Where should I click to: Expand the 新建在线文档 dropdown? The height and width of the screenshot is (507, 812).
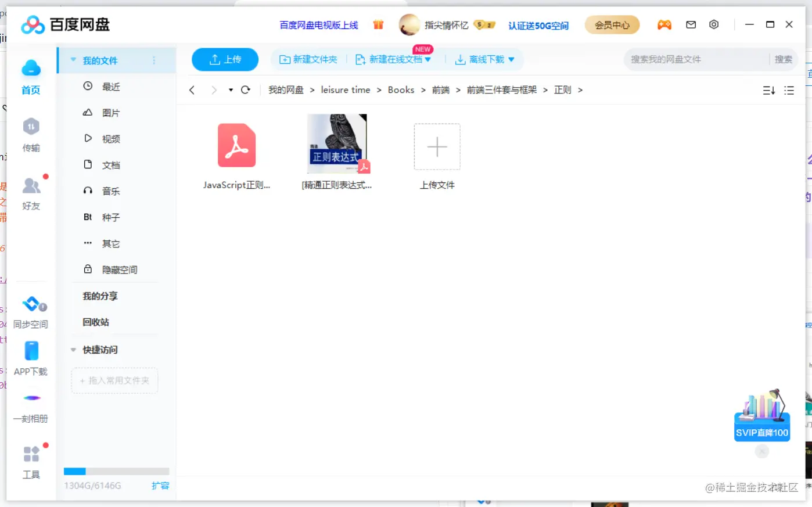click(428, 59)
